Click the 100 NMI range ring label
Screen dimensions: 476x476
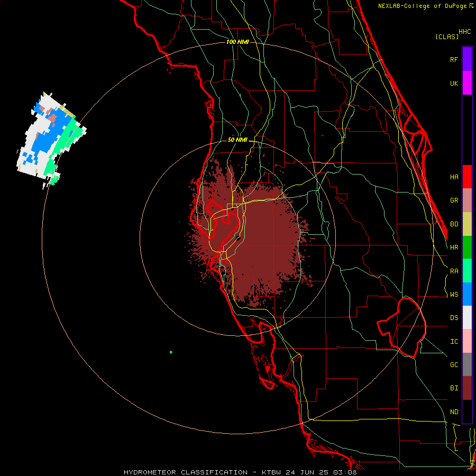[237, 42]
